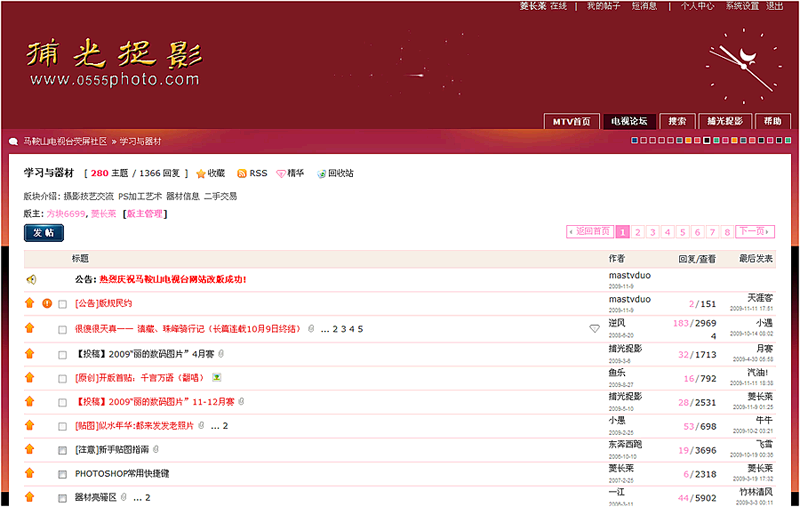Click the heart icon in 逆风's thread row
Viewport: 800px width, 507px height.
point(595,328)
